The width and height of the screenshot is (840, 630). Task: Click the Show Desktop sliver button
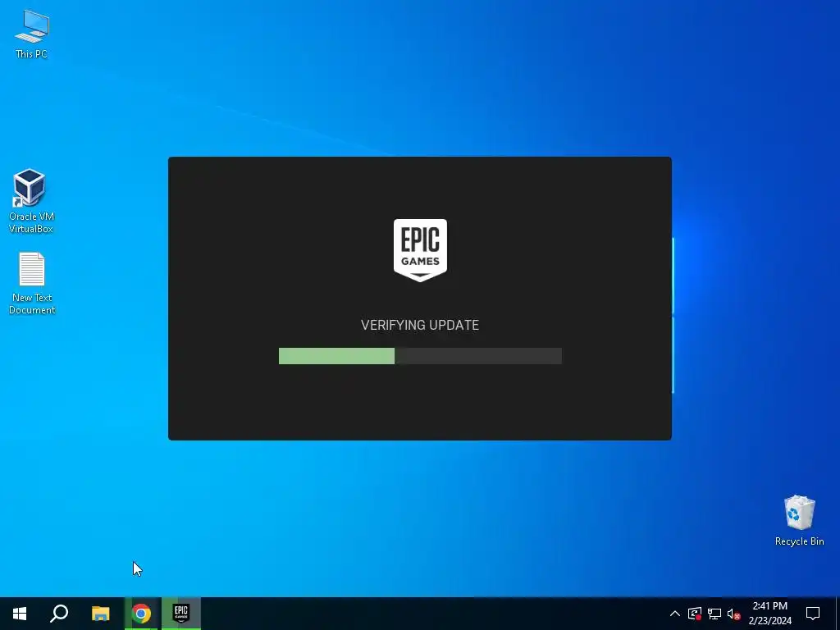pos(838,614)
